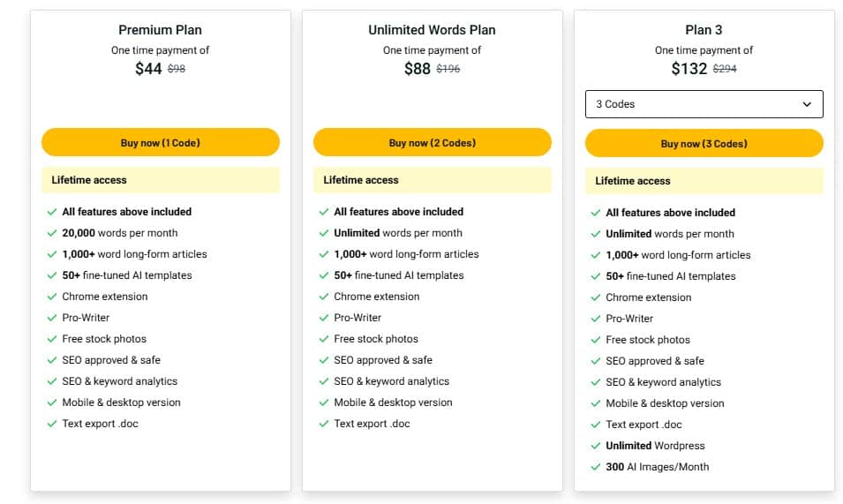The image size is (843, 504).
Task: Click the crossed-out $196 price
Action: tap(448, 69)
